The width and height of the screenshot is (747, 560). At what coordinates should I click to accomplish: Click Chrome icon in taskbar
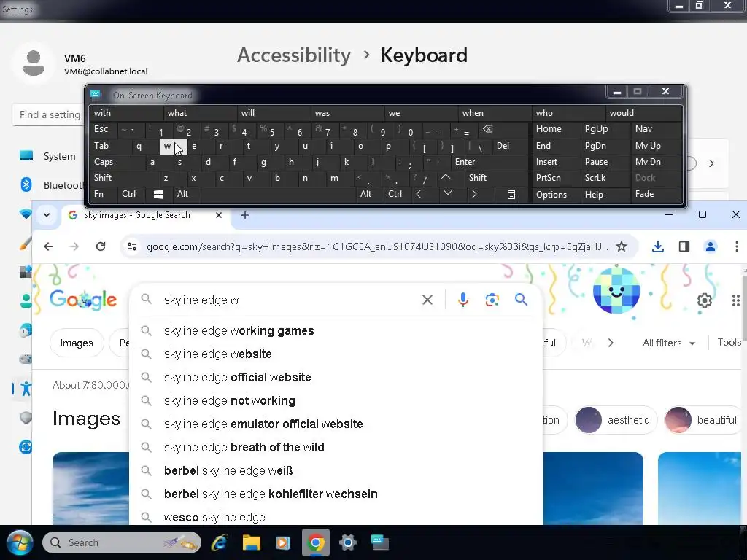(x=315, y=542)
